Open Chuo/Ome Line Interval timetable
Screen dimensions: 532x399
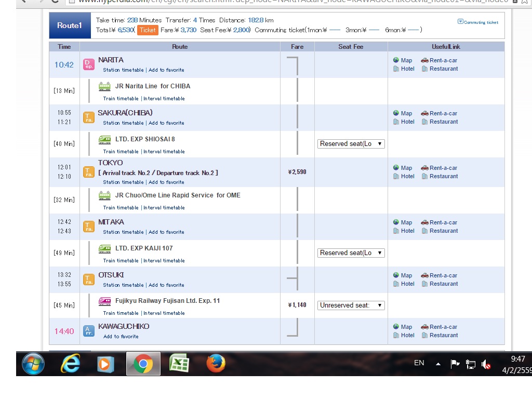pyautogui.click(x=164, y=208)
